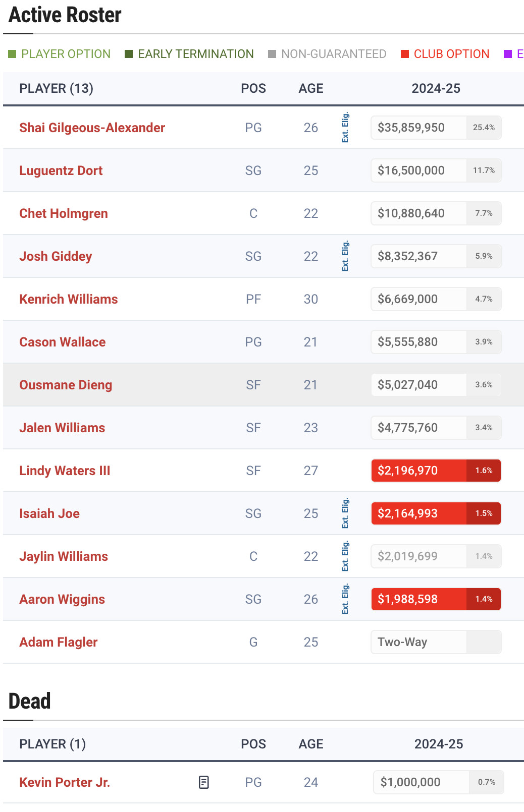This screenshot has height=812, width=524.
Task: Sort the roster by the AGE column header
Action: pos(310,88)
